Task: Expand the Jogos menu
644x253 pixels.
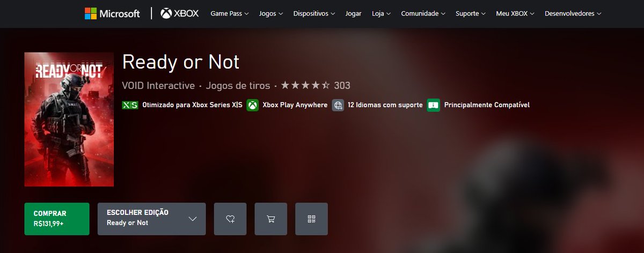Action: point(271,13)
